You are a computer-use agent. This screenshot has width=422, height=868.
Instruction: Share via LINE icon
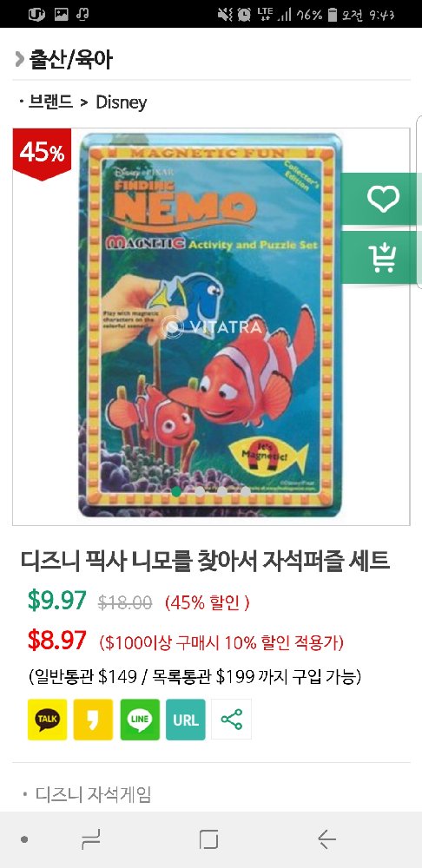(x=140, y=719)
